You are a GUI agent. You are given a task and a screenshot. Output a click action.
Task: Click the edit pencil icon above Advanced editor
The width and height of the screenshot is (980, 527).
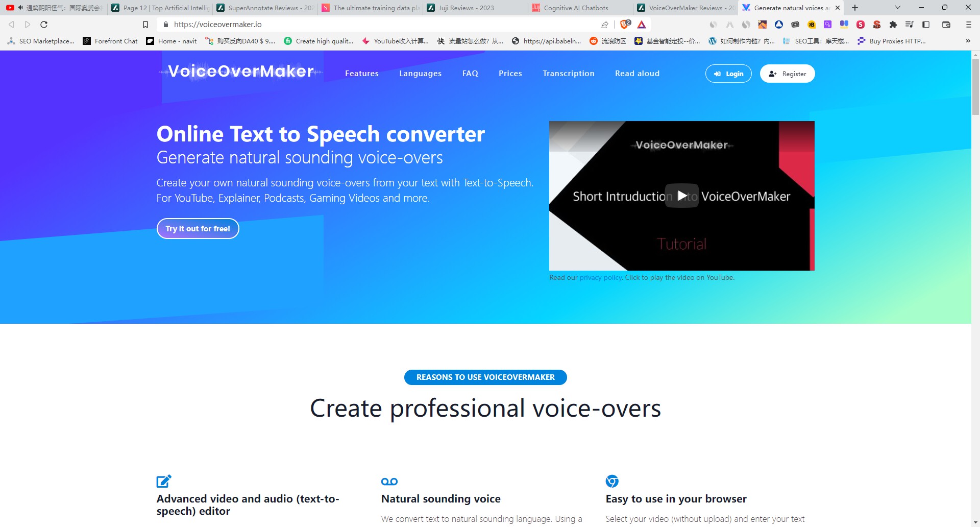pos(164,481)
